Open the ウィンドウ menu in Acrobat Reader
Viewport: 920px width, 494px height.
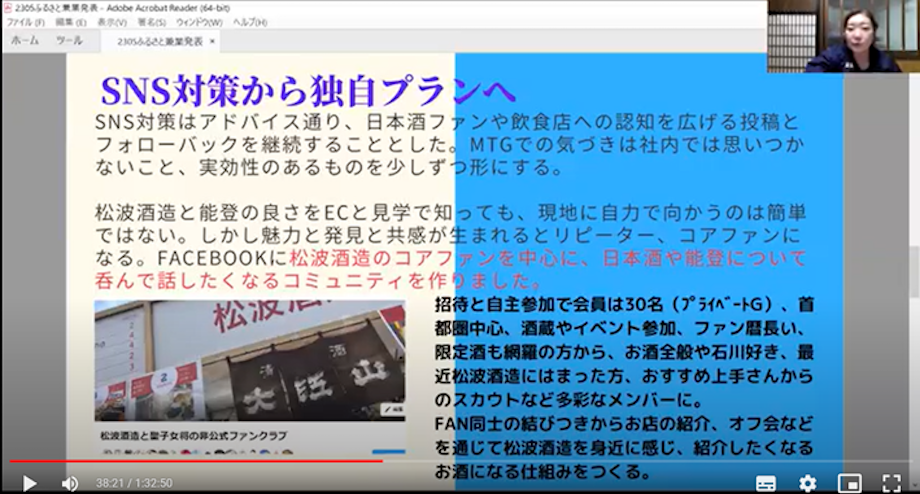pyautogui.click(x=199, y=22)
